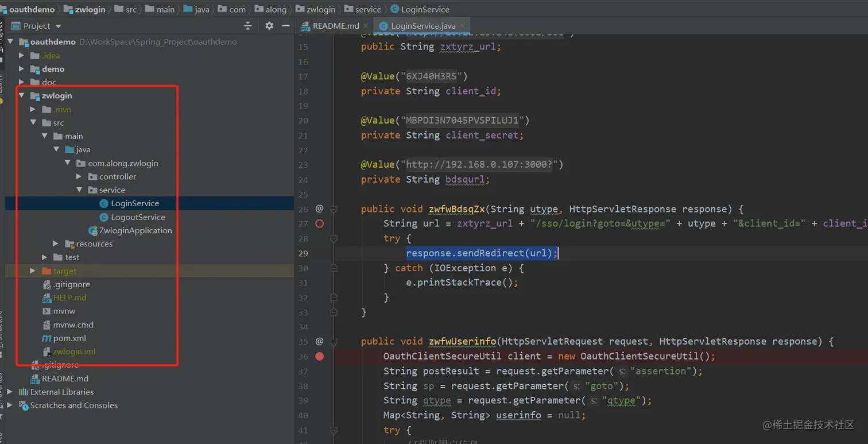
Task: Click the zwfwUserinfo method name
Action: 462,341
